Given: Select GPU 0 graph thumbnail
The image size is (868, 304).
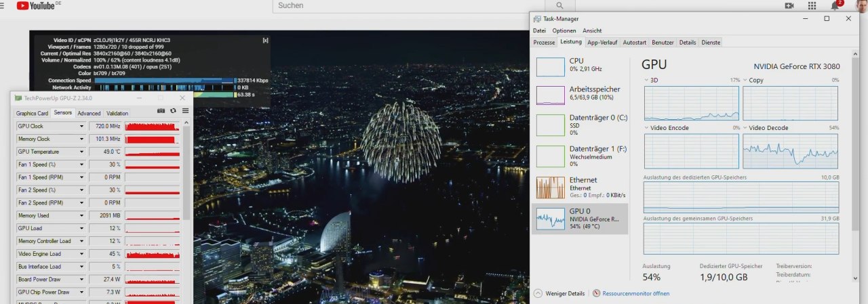Looking at the screenshot, I should 551,218.
